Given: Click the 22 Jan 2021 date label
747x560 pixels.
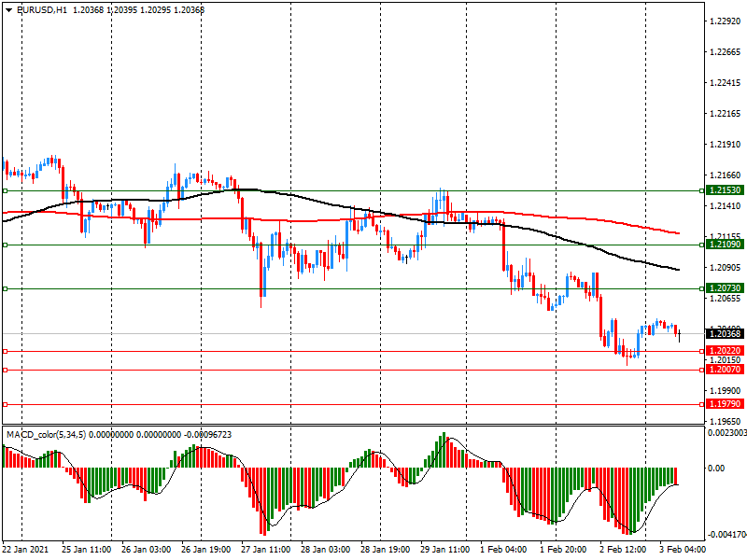Looking at the screenshot, I should click(25, 550).
